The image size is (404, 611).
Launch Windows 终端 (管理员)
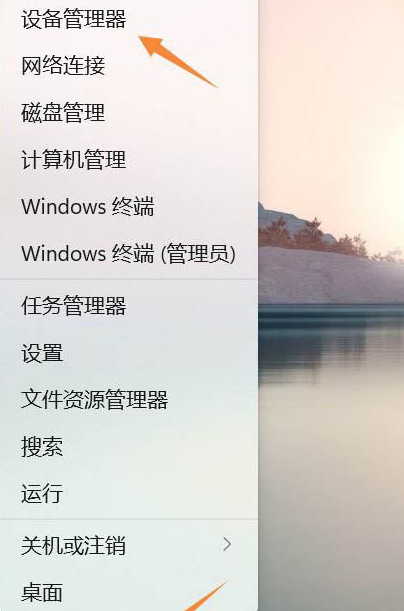pos(129,254)
